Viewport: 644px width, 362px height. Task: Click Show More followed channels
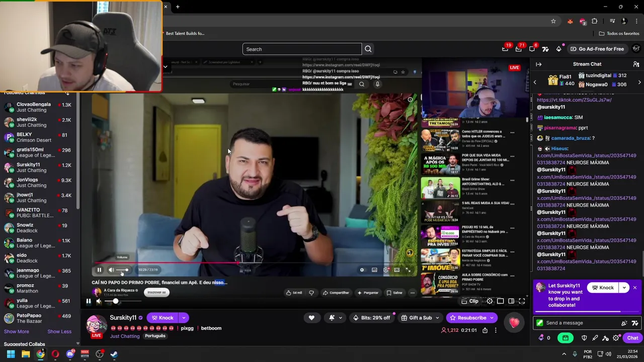17,332
